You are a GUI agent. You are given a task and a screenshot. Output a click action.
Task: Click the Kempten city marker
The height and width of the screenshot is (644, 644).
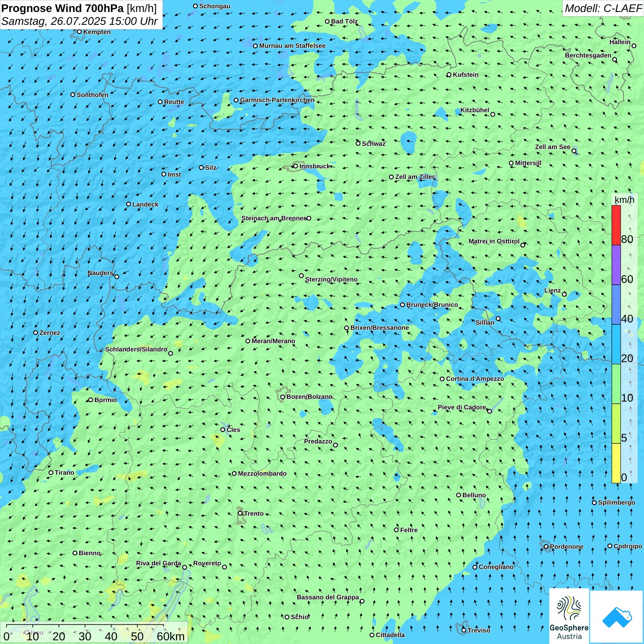(79, 32)
